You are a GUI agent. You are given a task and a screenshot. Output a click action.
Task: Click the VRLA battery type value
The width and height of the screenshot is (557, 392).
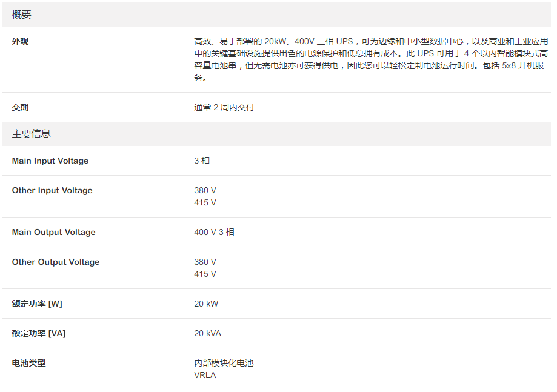(205, 375)
